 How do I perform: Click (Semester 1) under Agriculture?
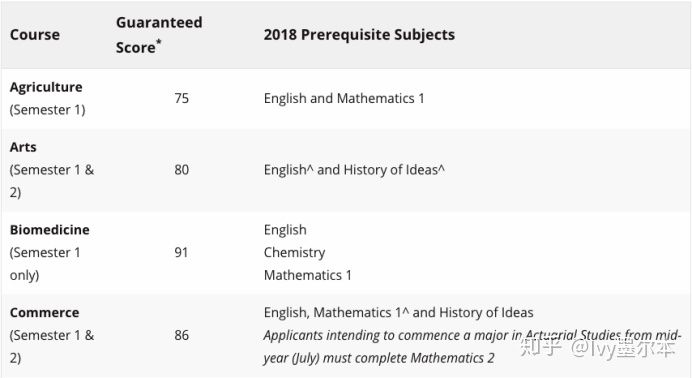coord(48,110)
